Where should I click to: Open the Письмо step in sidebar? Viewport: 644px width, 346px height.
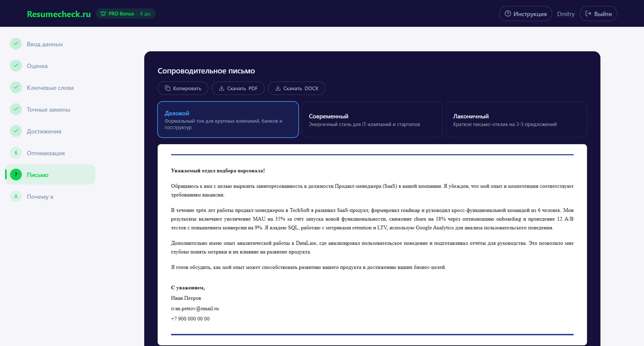tap(37, 174)
